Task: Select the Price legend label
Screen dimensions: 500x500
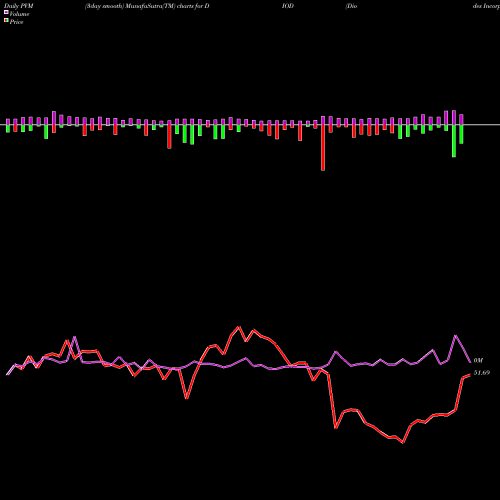Action: (16, 22)
